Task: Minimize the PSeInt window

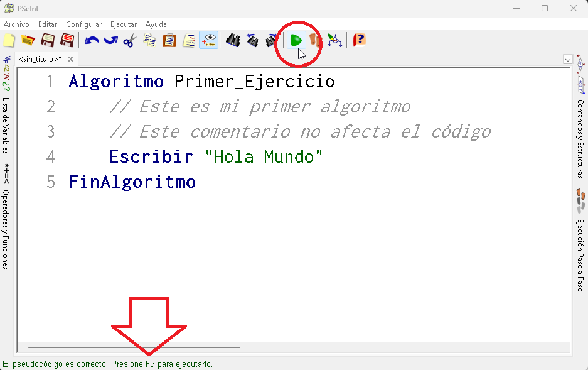Action: point(516,8)
